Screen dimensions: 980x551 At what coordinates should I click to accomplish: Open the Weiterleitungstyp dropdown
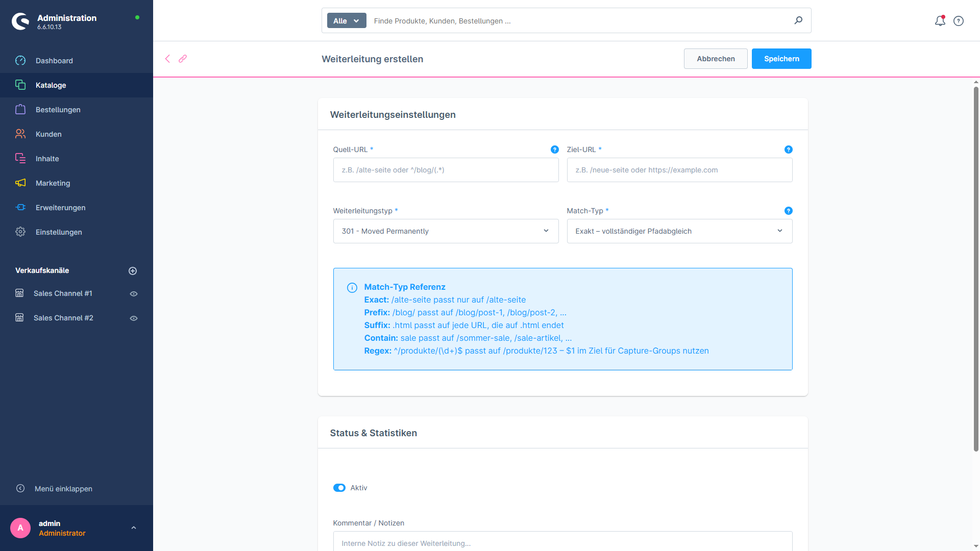coord(446,231)
